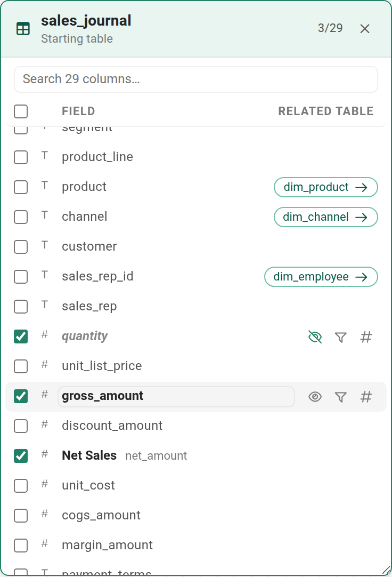Image resolution: width=392 pixels, height=577 pixels.
Task: Check the sales_rep column checkbox
Action: point(21,306)
